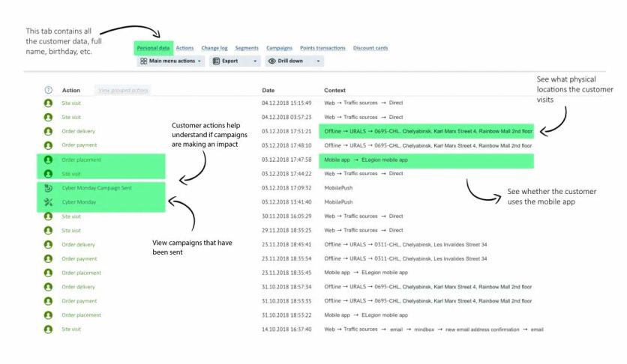627x364 pixels.
Task: Click user icon for 31.10.2018 Order delivery
Action: tap(49, 287)
